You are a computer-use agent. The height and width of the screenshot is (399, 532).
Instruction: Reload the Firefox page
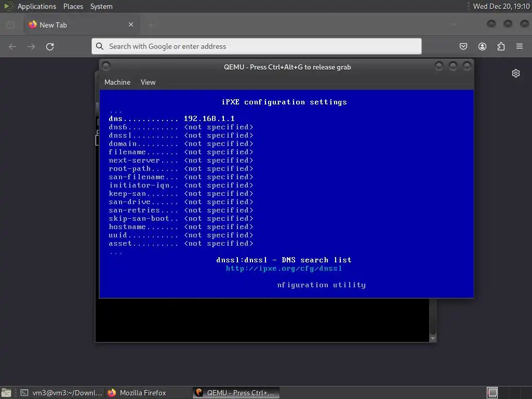coord(50,46)
